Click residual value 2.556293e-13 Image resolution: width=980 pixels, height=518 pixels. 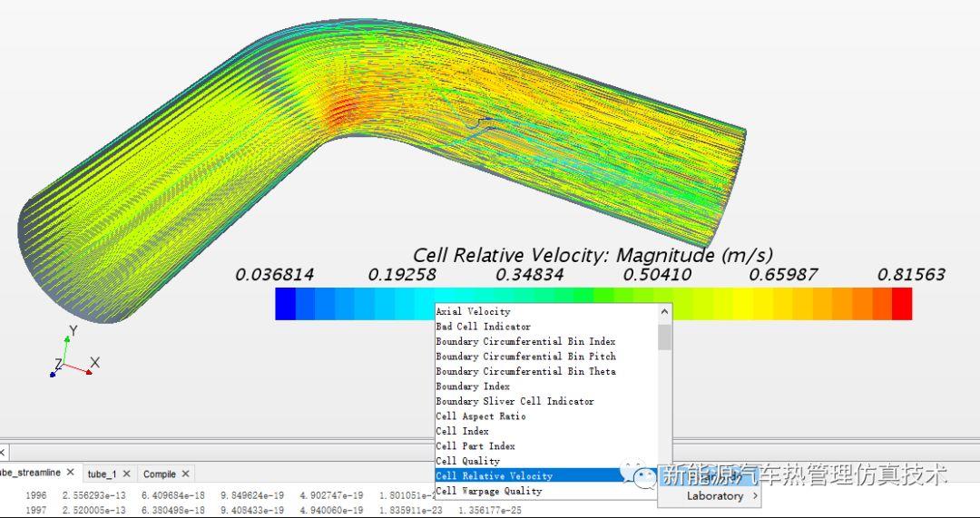(93, 495)
